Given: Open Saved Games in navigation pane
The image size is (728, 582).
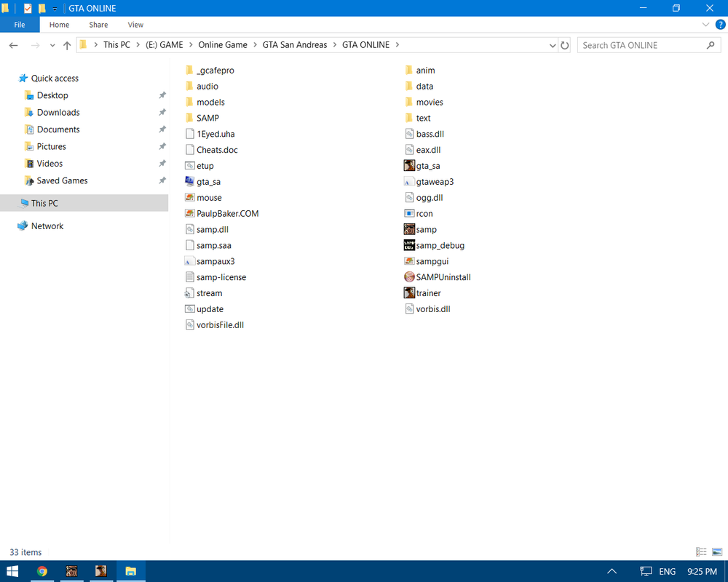Looking at the screenshot, I should 62,180.
